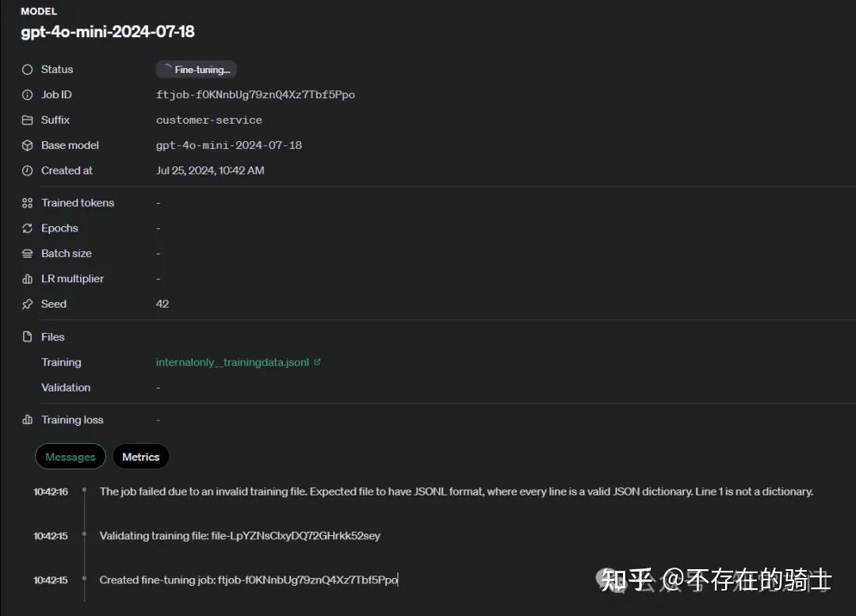This screenshot has width=856, height=616.
Task: Click the Epochs label
Action: click(x=59, y=228)
